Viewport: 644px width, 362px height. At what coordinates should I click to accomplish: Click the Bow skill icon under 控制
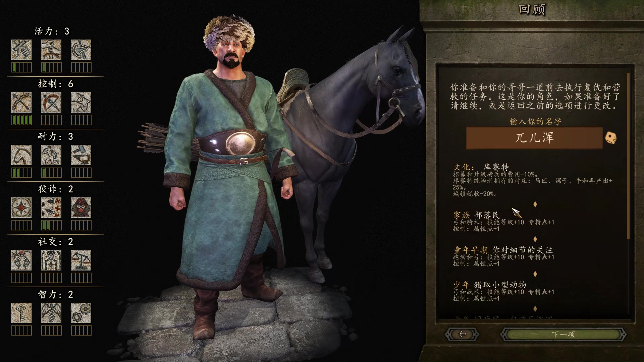tap(21, 103)
